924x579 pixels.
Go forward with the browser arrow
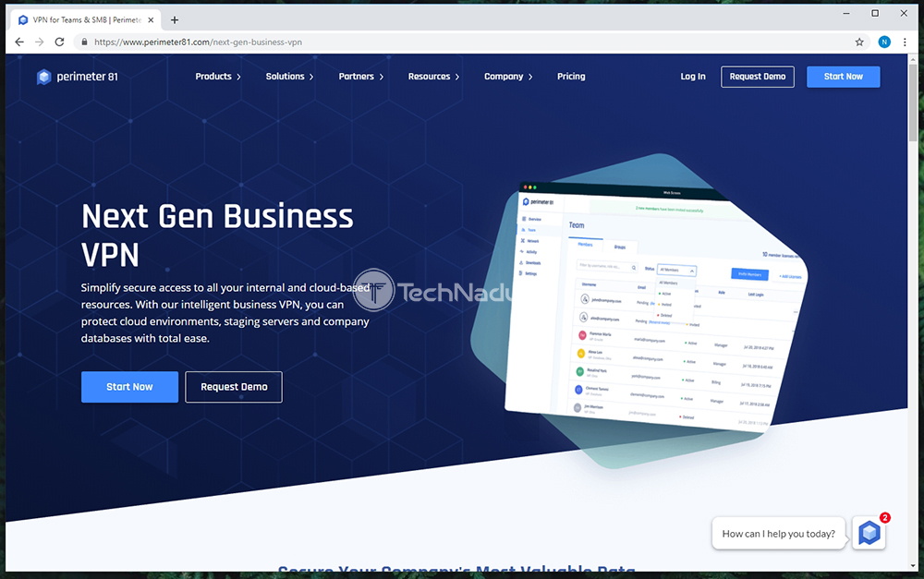click(x=40, y=42)
